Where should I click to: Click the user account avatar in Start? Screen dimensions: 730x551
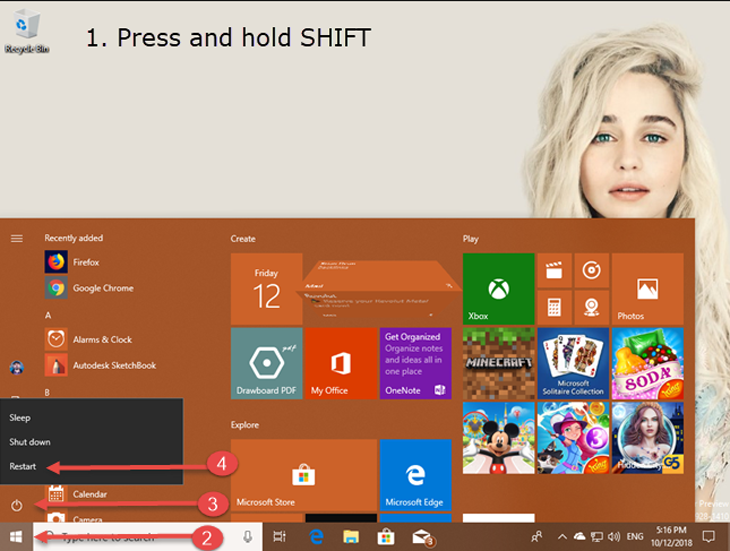coord(17,368)
